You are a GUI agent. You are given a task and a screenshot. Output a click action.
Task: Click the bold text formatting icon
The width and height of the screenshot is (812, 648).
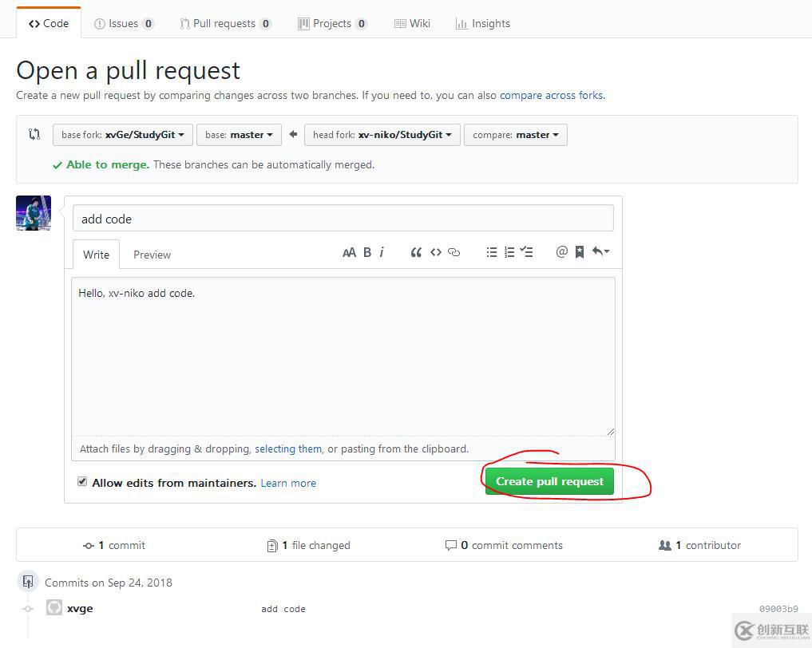point(367,252)
